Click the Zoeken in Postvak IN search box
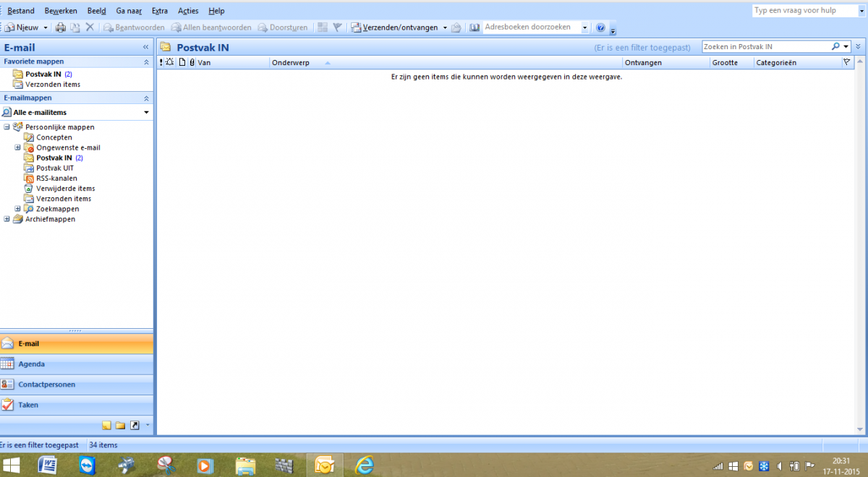The width and height of the screenshot is (868, 477). (x=765, y=46)
